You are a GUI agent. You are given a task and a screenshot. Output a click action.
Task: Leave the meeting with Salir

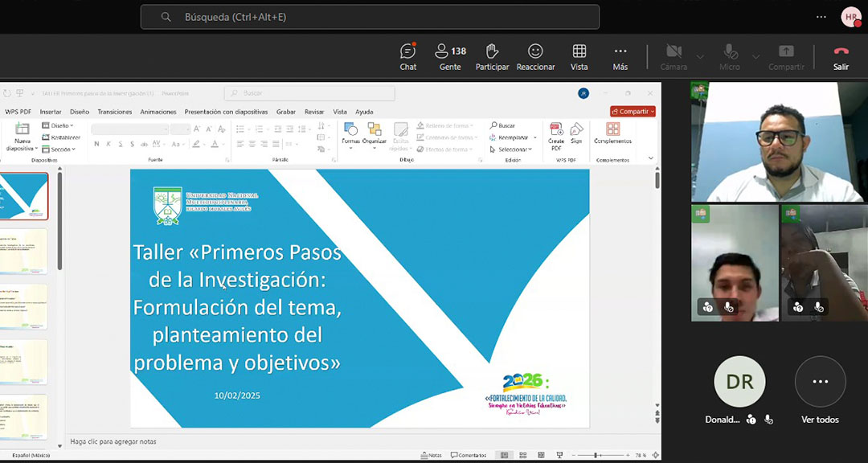click(x=841, y=56)
